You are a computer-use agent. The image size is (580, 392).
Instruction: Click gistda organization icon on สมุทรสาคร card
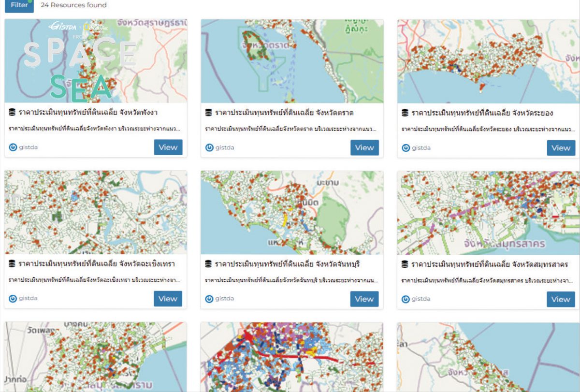point(406,299)
